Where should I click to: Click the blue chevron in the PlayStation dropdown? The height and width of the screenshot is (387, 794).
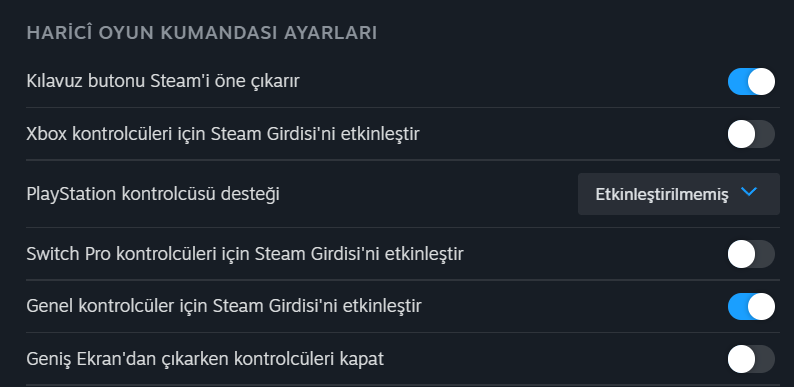tap(748, 192)
